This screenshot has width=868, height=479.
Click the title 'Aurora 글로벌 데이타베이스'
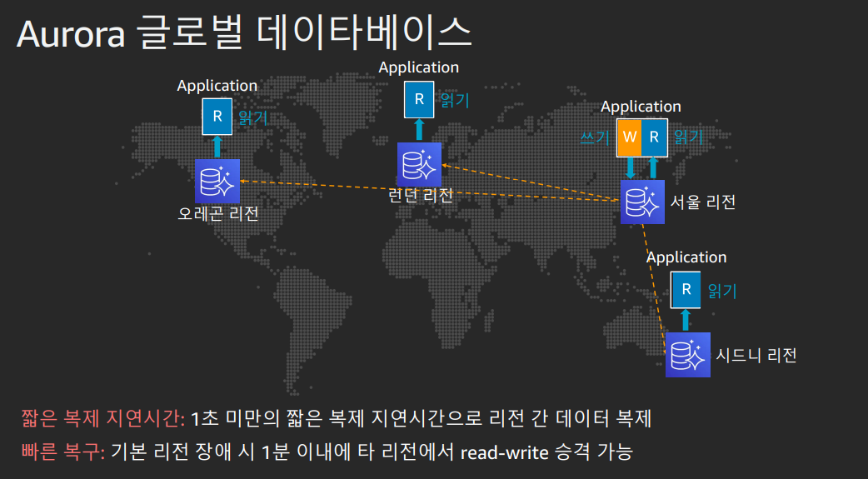point(244,32)
